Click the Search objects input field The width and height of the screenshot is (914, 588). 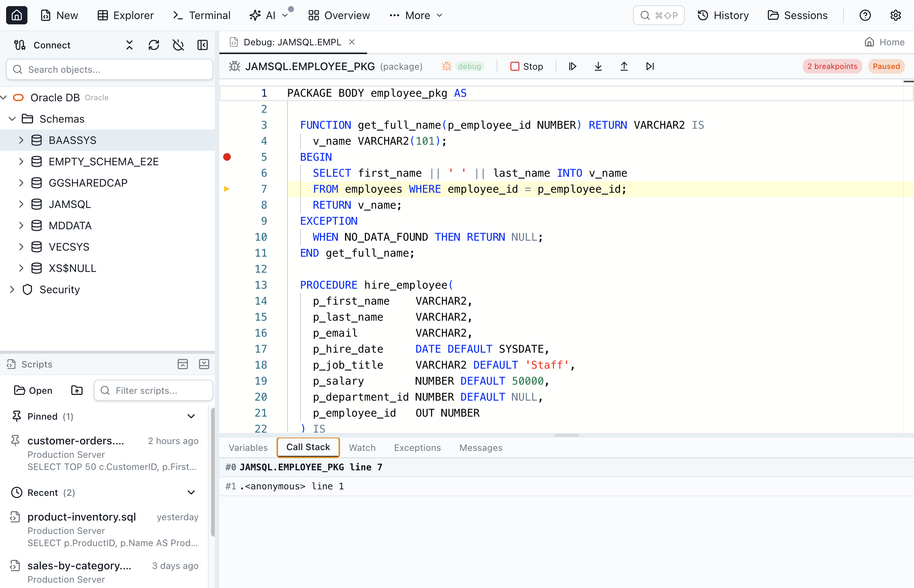pyautogui.click(x=109, y=69)
